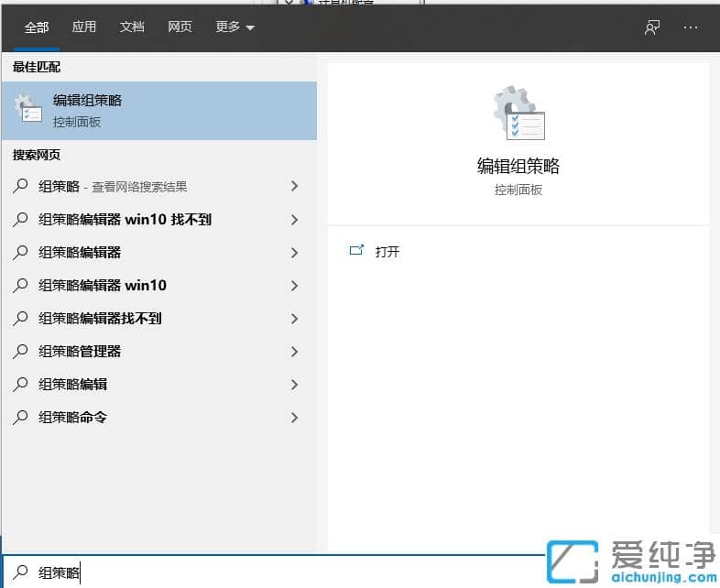The width and height of the screenshot is (720, 588).
Task: Switch to the 应用 tab
Action: pyautogui.click(x=84, y=27)
